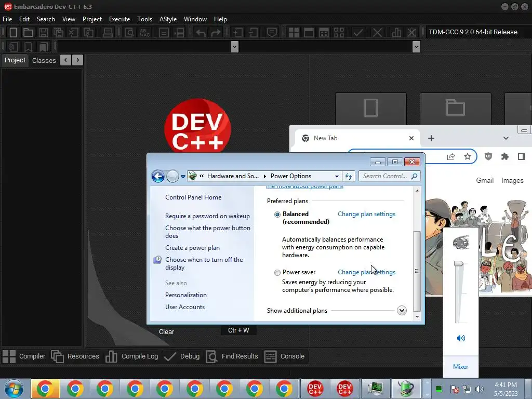Open the second function combo box dropdown
Viewport: 532px width, 399px height.
(416, 46)
